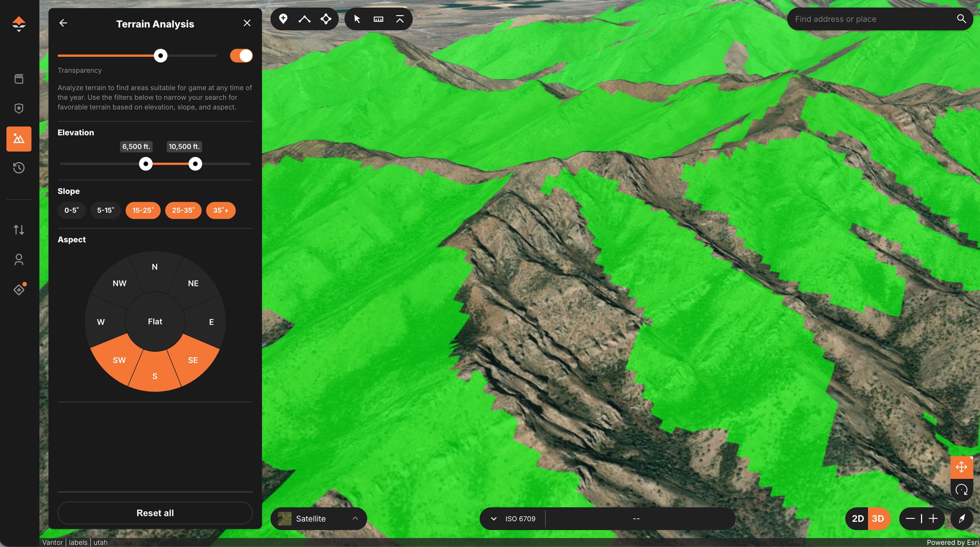Open the shield star sidebar icon

[19, 108]
